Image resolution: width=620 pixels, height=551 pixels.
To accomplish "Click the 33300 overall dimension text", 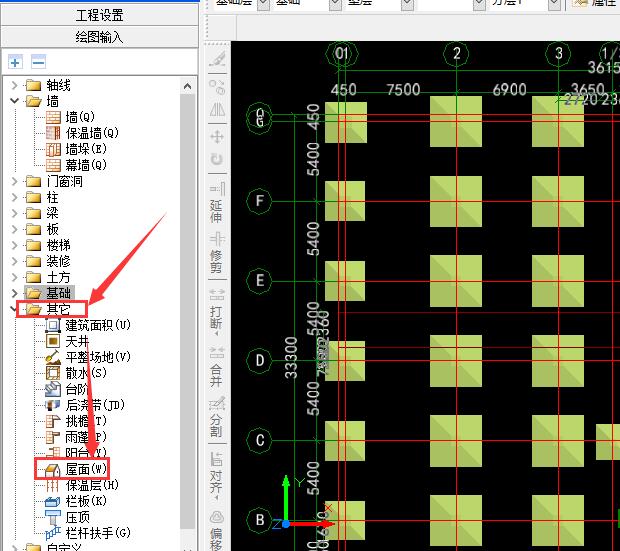I will (291, 358).
